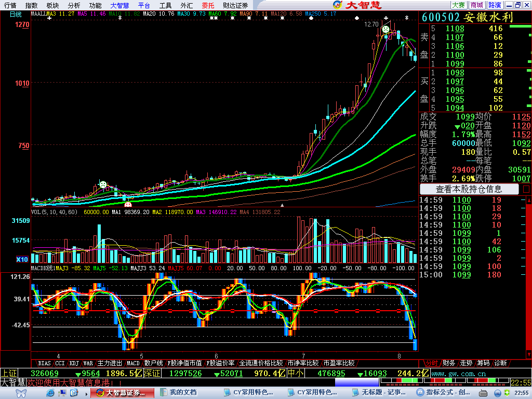Switch to the KDJ indicator tab
This screenshot has height=399, width=532.
74,363
